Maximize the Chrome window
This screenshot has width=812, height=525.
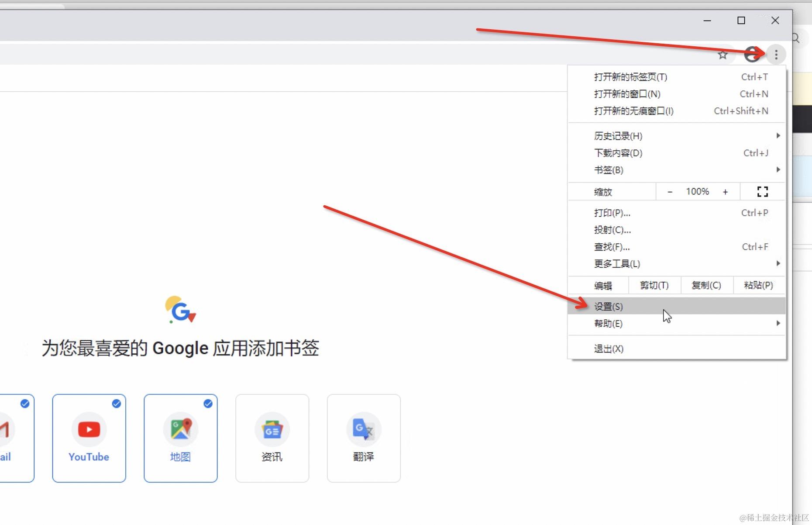[741, 21]
